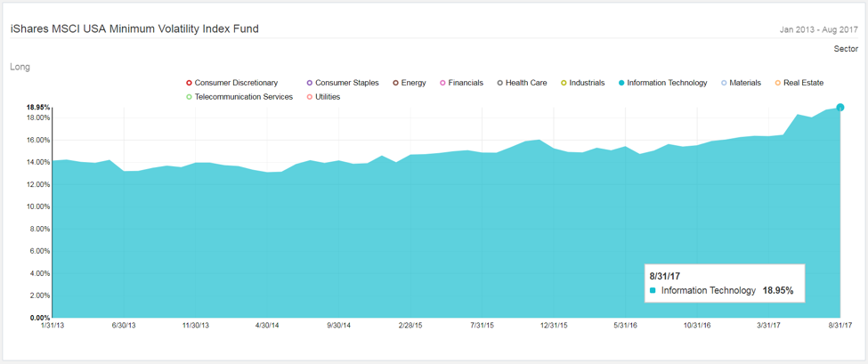The width and height of the screenshot is (868, 364).
Task: Click the 7/31/15 x-axis date
Action: pos(483,325)
